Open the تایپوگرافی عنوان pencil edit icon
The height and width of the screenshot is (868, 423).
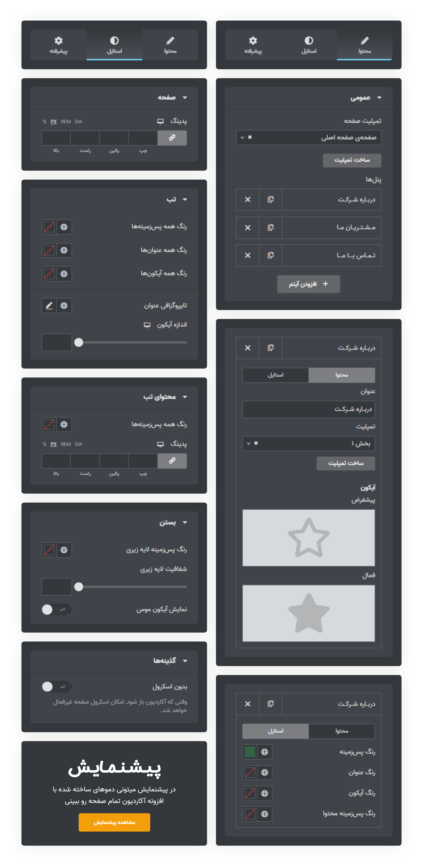pyautogui.click(x=49, y=305)
